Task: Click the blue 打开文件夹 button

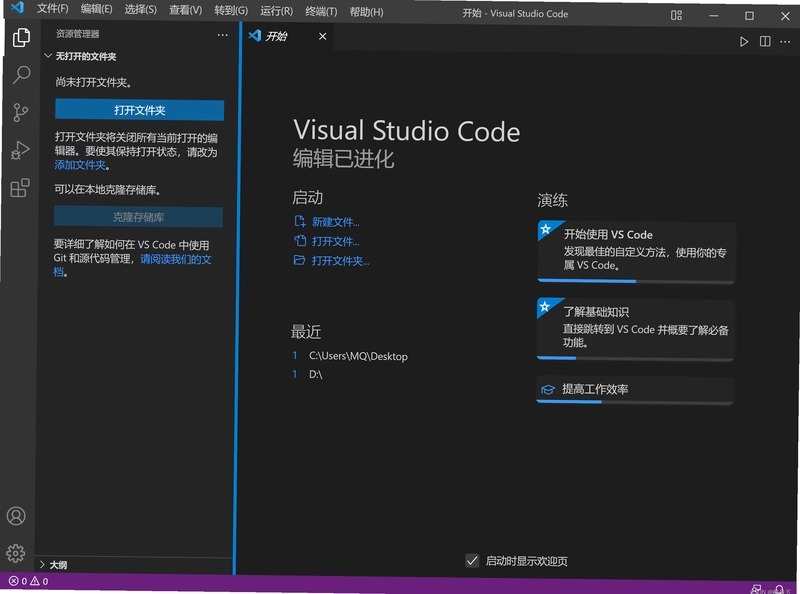Action: 139,110
